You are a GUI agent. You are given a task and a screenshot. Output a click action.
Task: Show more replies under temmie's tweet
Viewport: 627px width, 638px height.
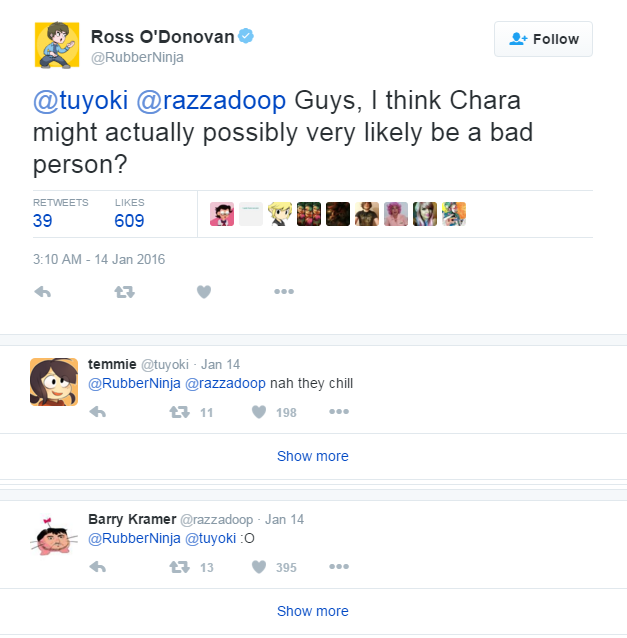coord(313,456)
